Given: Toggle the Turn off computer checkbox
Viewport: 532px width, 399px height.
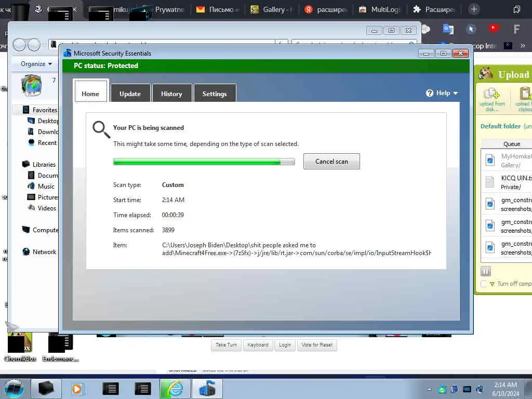Looking at the screenshot, I should click(x=484, y=284).
